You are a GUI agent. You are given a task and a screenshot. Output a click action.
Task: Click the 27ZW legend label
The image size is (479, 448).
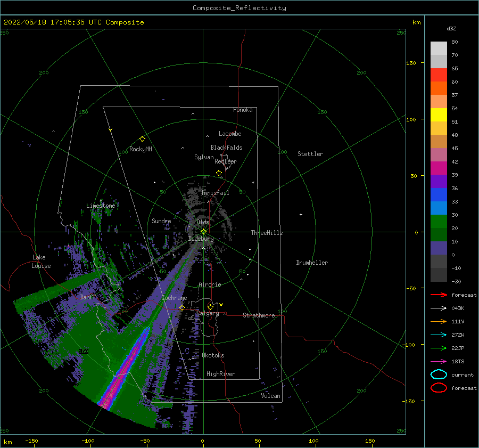[x=458, y=335]
